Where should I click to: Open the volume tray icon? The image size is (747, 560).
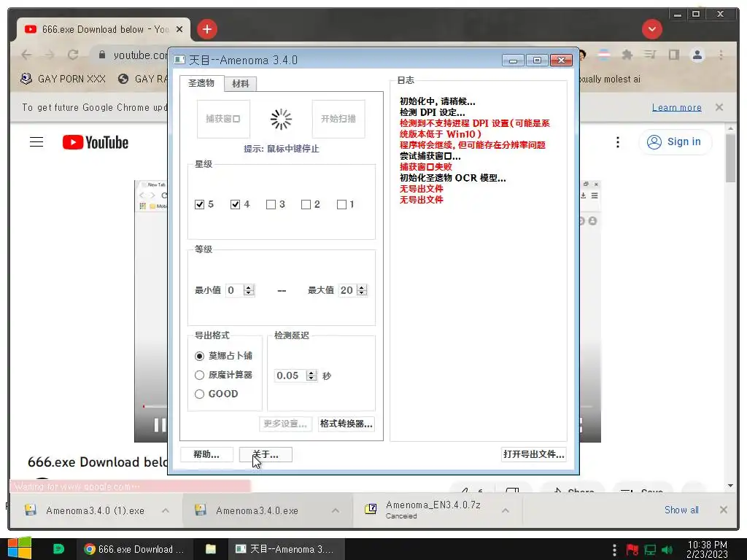click(x=667, y=550)
